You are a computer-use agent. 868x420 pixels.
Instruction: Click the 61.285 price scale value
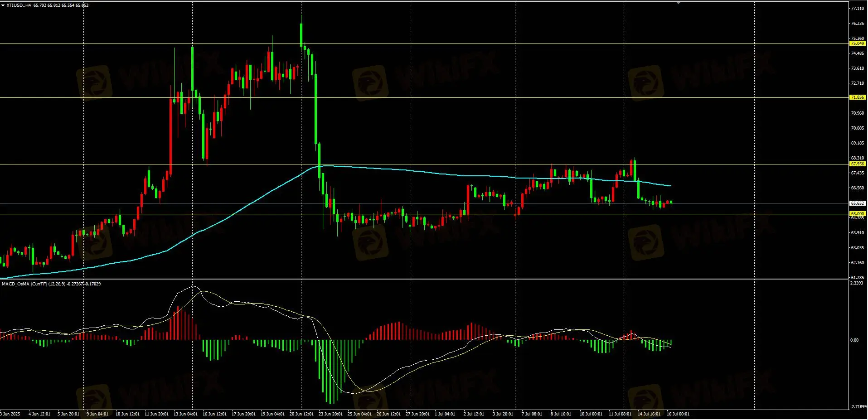click(857, 277)
